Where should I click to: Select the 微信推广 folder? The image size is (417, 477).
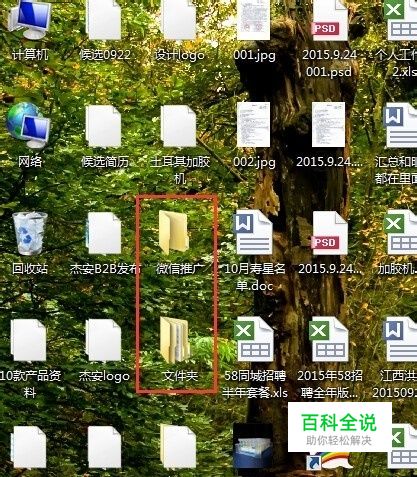tap(174, 232)
